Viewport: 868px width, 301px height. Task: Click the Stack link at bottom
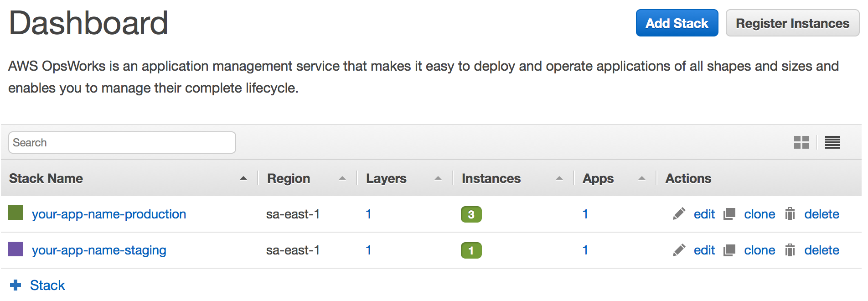click(47, 285)
